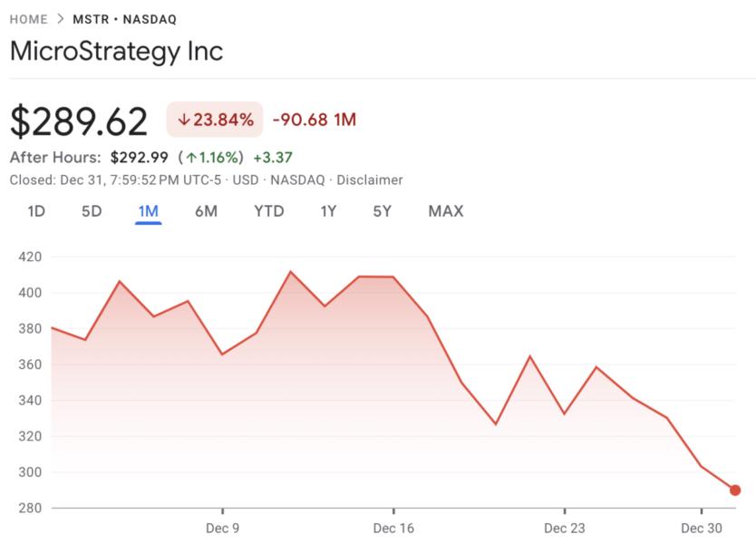This screenshot has height=544, width=756.
Task: Click the $289.62 price figure
Action: pyautogui.click(x=79, y=121)
